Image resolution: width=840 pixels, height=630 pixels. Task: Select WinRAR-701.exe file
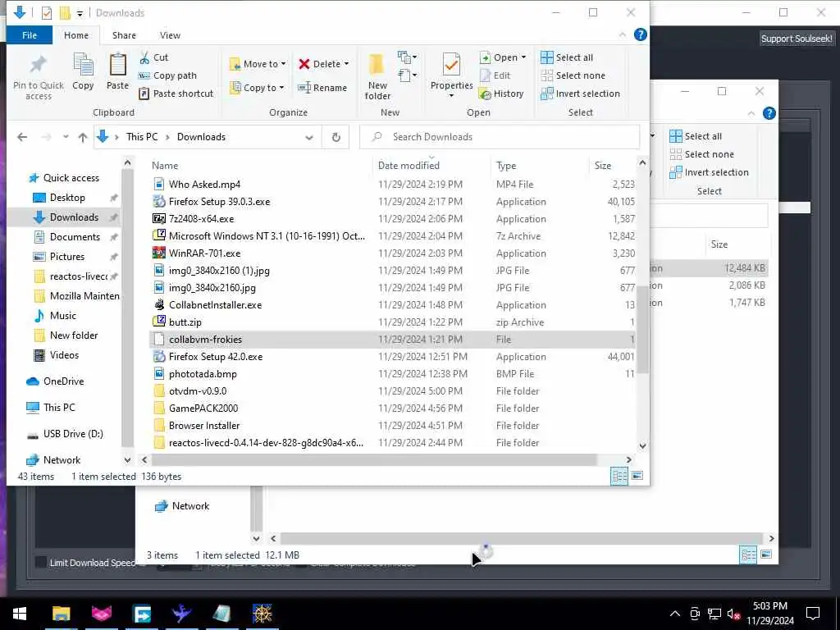204,253
